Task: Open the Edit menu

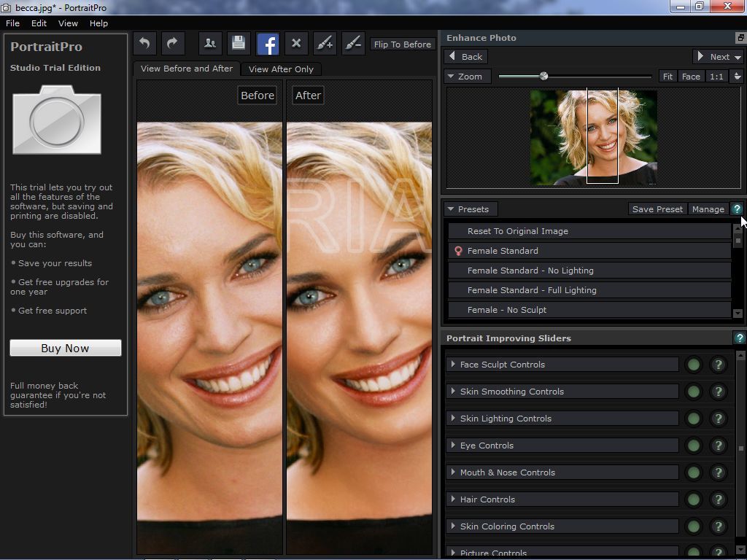Action: (39, 23)
